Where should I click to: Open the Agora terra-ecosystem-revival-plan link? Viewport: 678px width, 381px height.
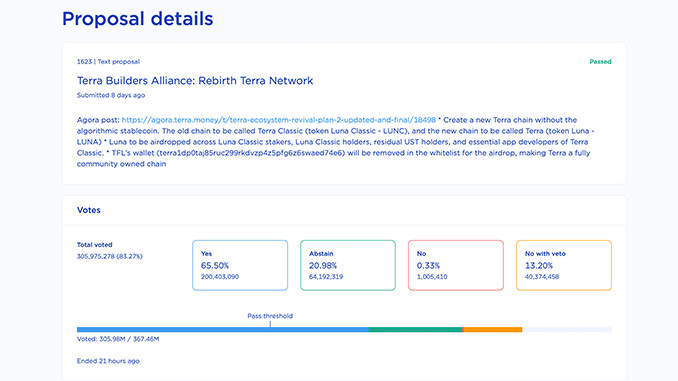click(x=278, y=120)
